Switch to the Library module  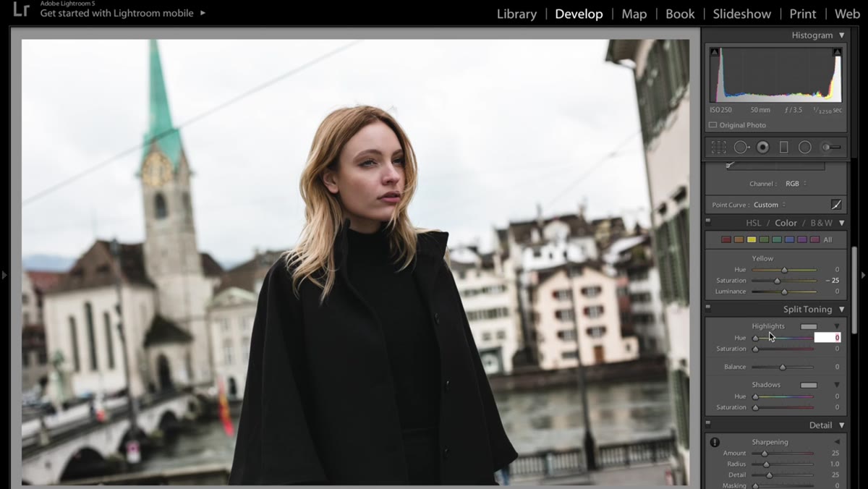[x=516, y=14]
